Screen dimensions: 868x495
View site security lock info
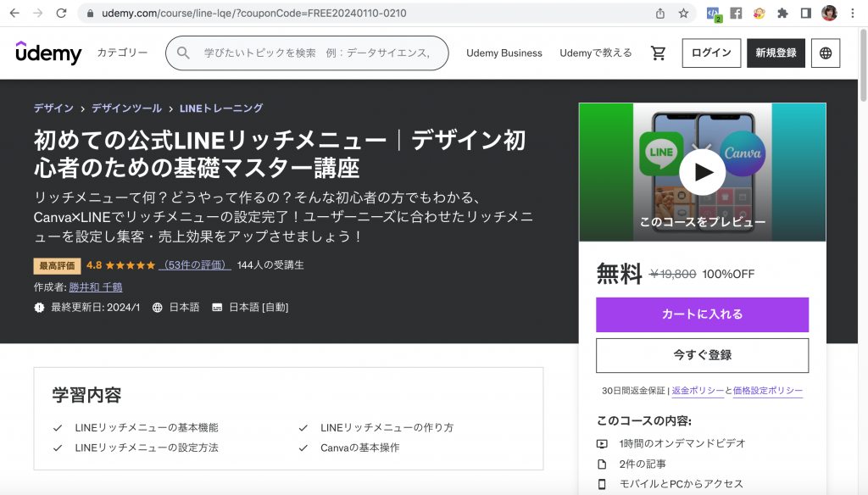pos(90,14)
